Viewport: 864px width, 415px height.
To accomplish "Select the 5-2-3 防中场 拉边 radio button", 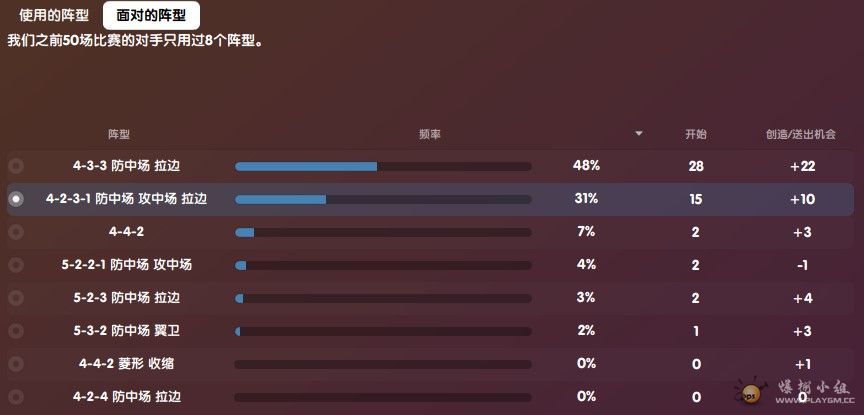I will pyautogui.click(x=16, y=298).
